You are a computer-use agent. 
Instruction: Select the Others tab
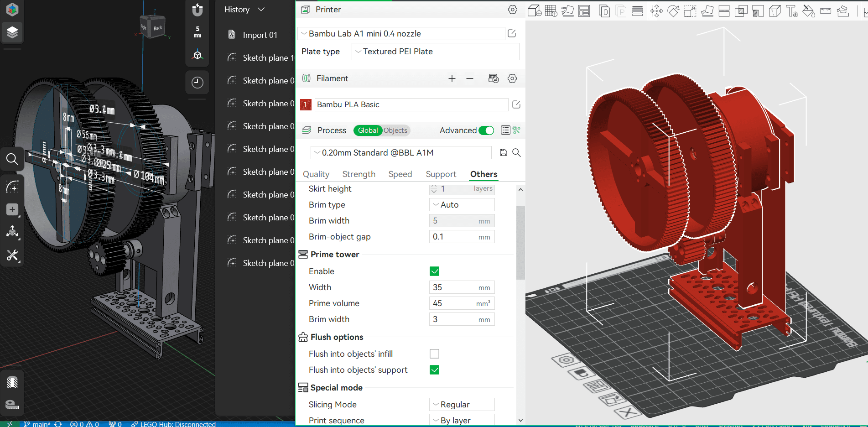484,174
